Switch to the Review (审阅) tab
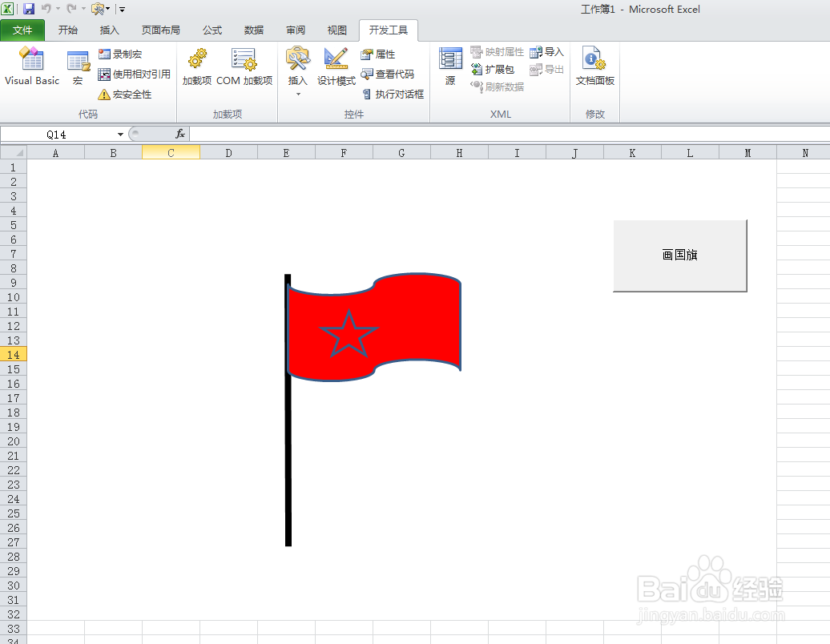This screenshot has width=830, height=644. tap(296, 30)
